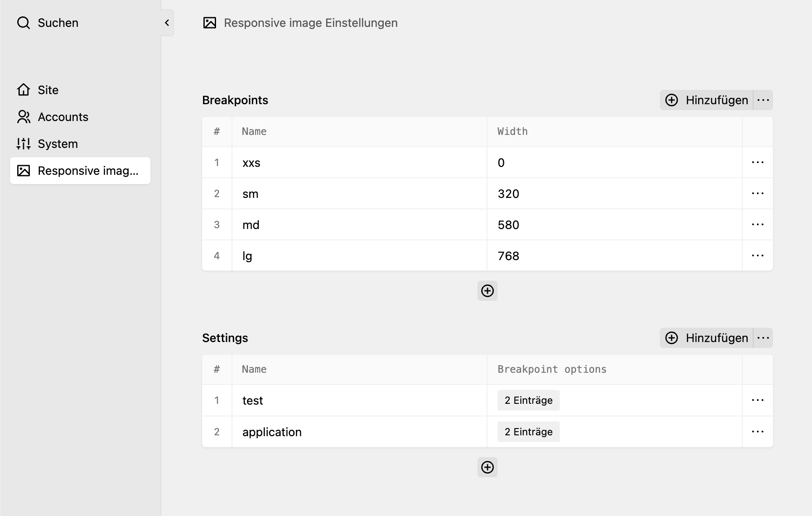This screenshot has height=516, width=812.
Task: Edit width value 580
Action: (x=615, y=224)
